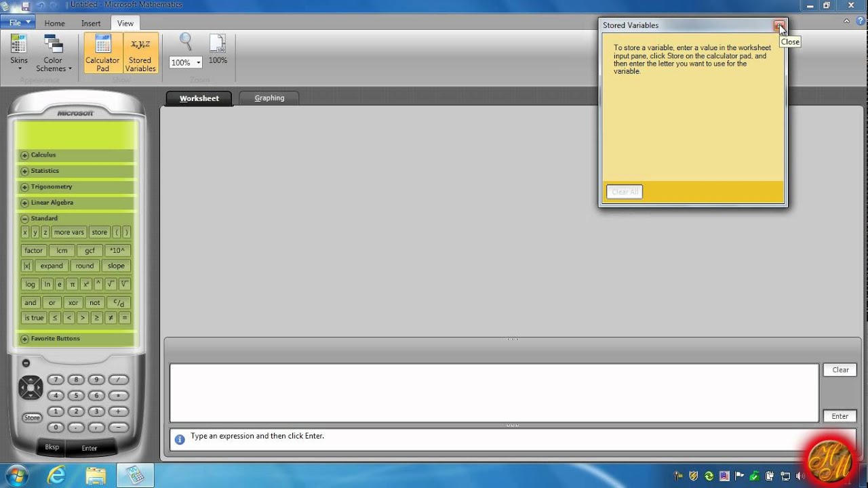Select the View ribbon tab
The width and height of the screenshot is (868, 488).
[125, 23]
